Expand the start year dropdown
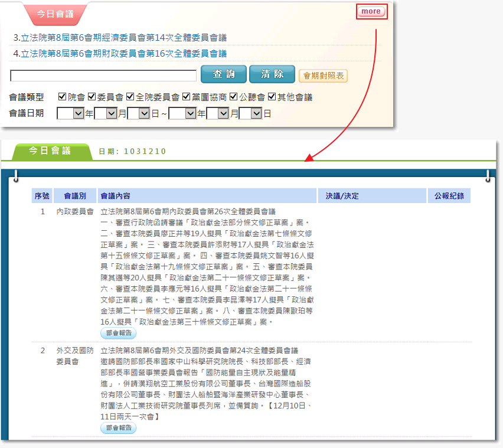 (x=71, y=113)
